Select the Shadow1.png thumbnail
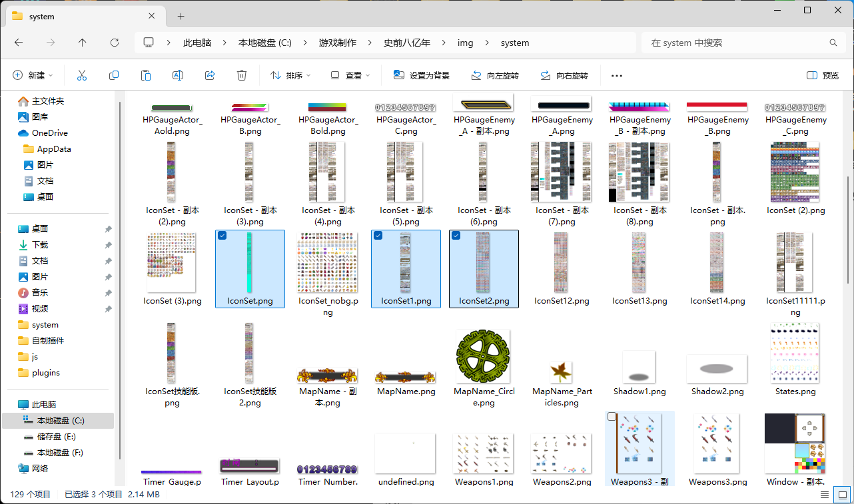This screenshot has width=854, height=504. 639,367
